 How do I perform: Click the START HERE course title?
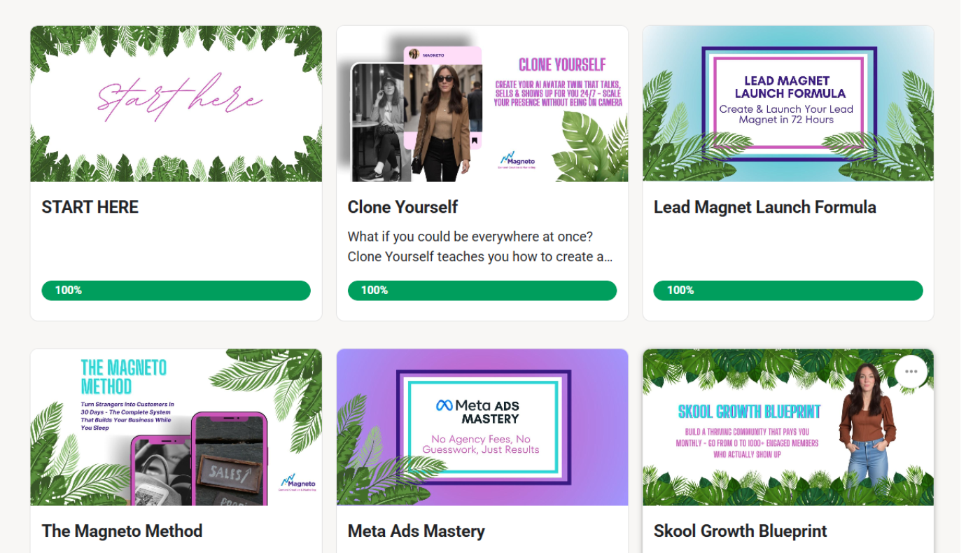pos(90,207)
